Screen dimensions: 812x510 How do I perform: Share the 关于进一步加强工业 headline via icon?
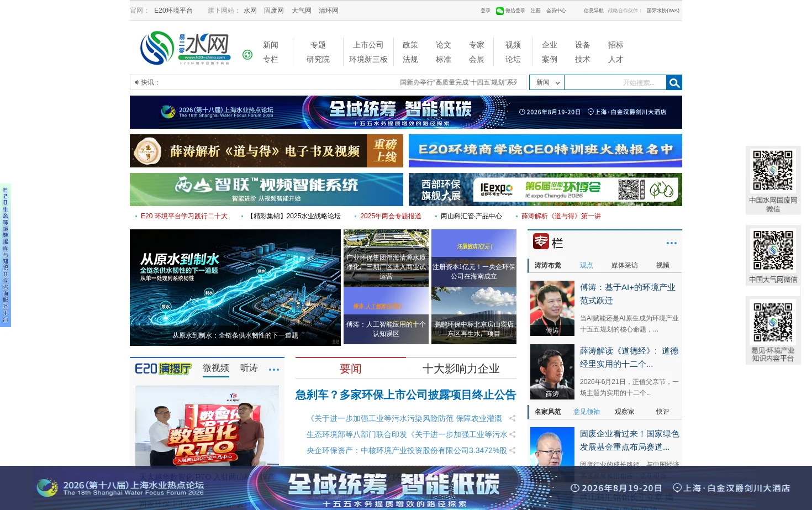point(512,418)
